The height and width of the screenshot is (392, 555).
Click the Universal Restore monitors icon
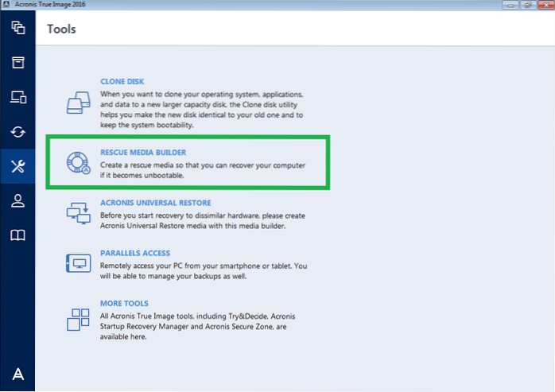click(78, 213)
